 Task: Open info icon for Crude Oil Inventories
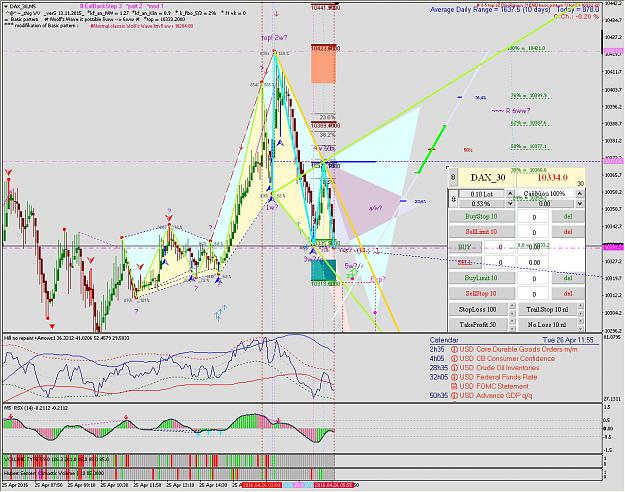[454, 368]
